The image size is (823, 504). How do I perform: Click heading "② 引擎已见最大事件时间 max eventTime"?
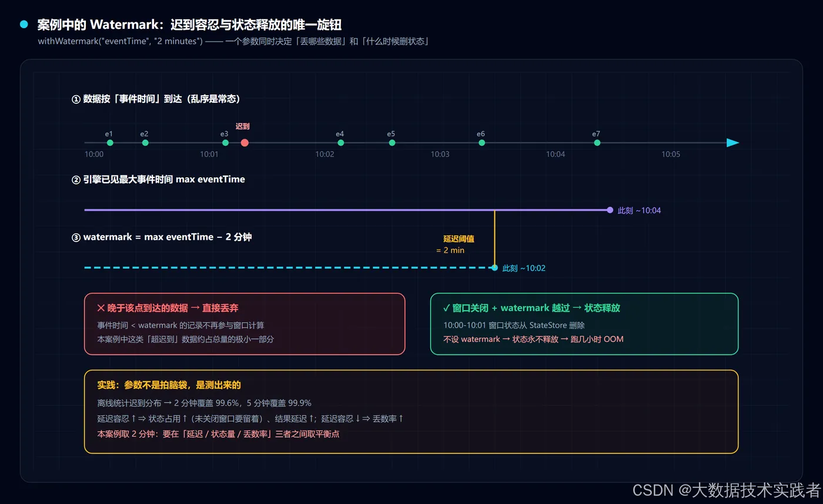pos(158,179)
